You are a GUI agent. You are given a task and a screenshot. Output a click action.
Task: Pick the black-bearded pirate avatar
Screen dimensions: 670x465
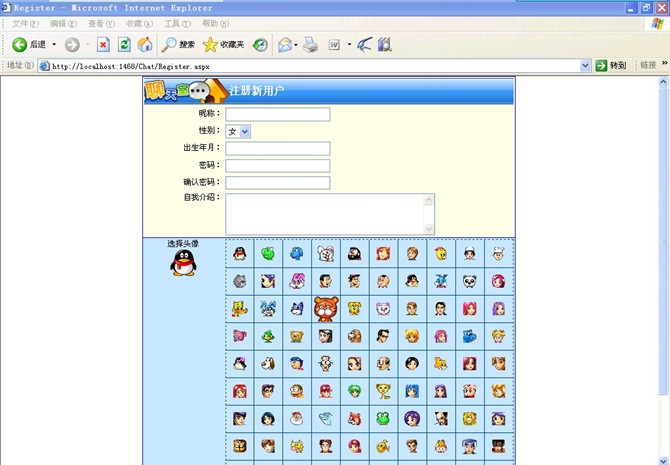354,254
